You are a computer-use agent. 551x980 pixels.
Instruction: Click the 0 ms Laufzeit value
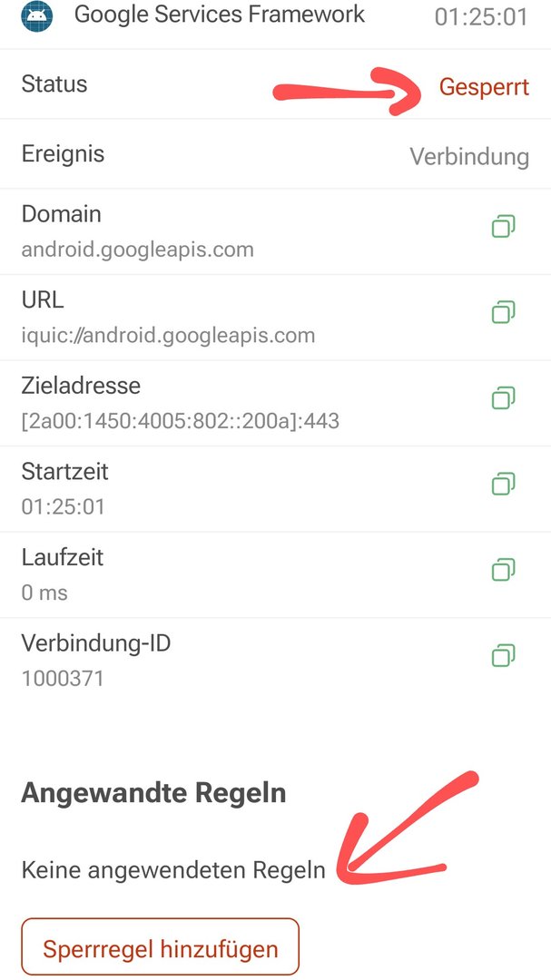pyautogui.click(x=44, y=593)
